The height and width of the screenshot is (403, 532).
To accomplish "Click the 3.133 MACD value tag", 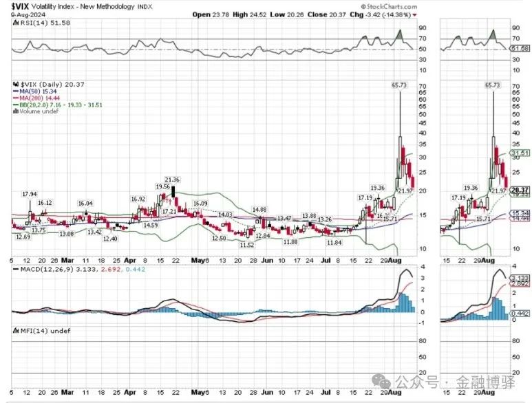I will click(x=520, y=277).
